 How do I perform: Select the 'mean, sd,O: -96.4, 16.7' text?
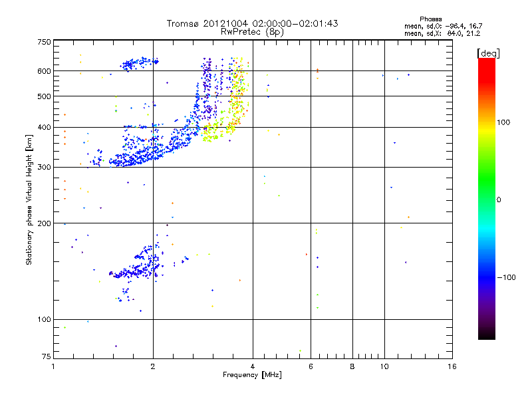pyautogui.click(x=443, y=26)
